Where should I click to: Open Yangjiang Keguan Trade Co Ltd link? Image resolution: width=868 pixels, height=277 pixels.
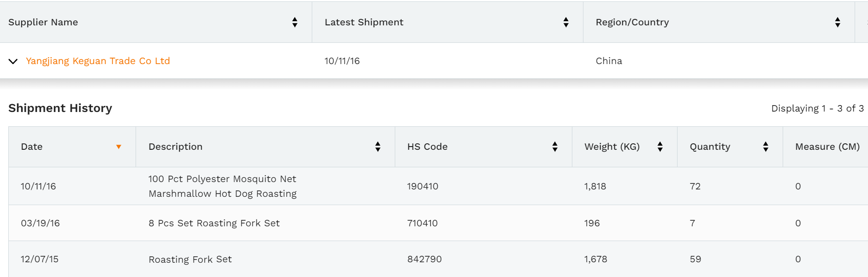pyautogui.click(x=98, y=61)
